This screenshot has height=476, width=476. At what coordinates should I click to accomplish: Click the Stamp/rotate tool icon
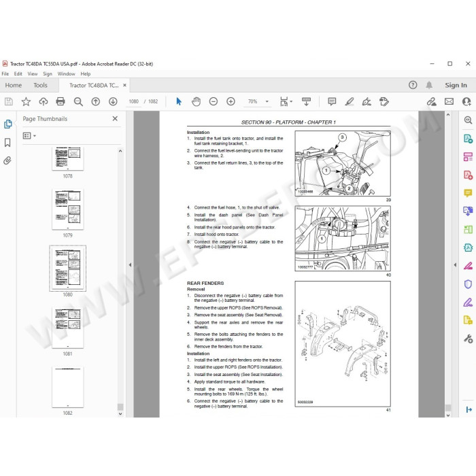[384, 101]
